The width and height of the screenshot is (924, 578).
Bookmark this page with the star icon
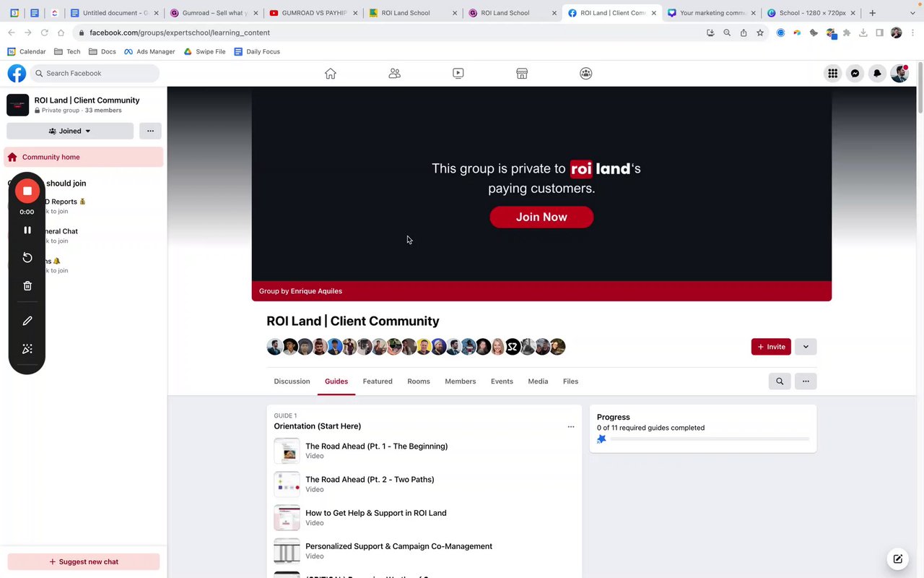tap(760, 33)
